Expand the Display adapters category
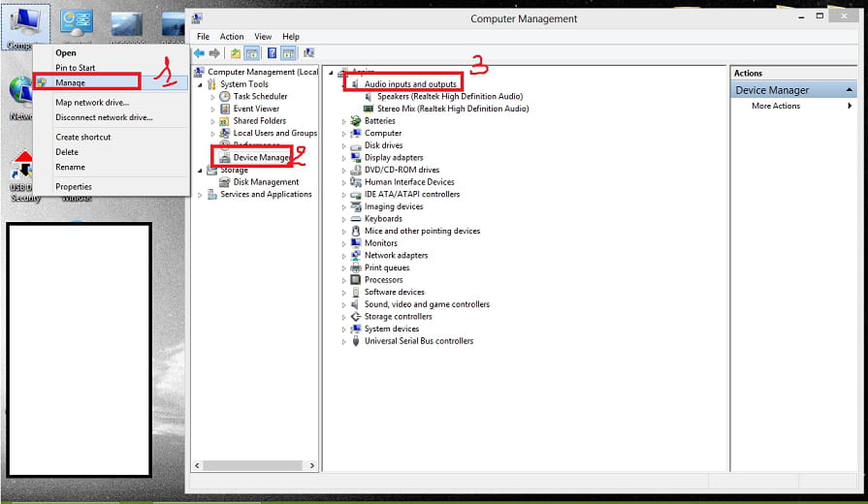The image size is (868, 504). coord(344,158)
